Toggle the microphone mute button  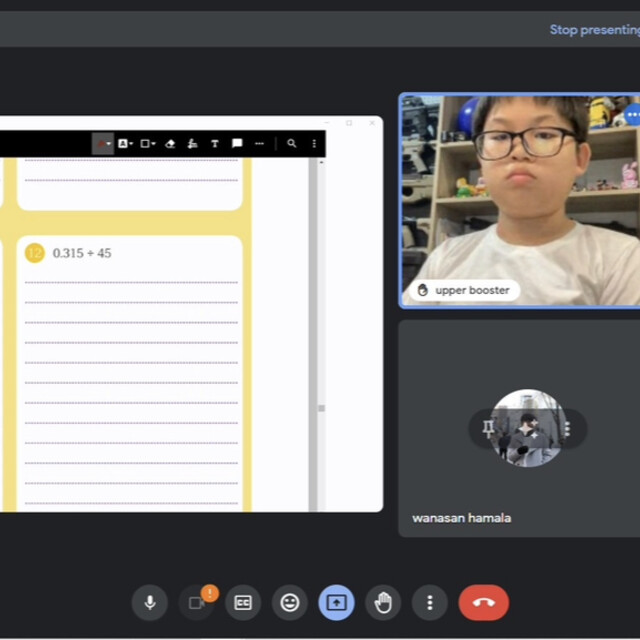pyautogui.click(x=150, y=602)
